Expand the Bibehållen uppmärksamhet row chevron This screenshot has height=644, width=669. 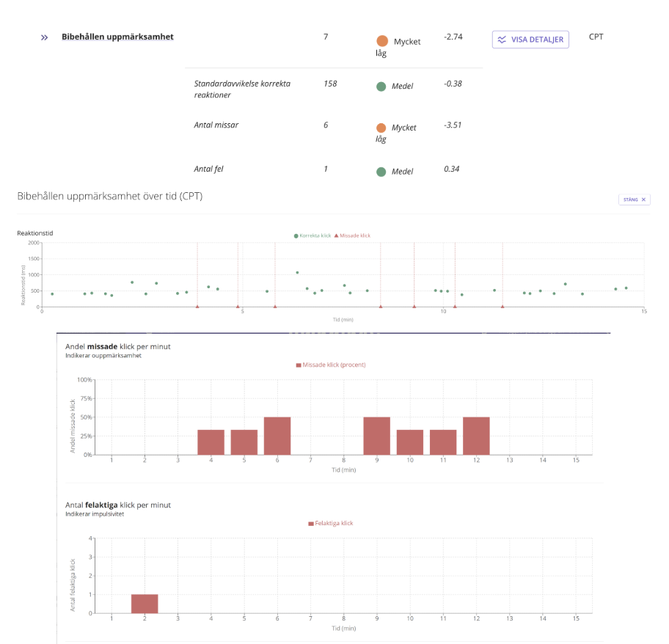coord(44,37)
